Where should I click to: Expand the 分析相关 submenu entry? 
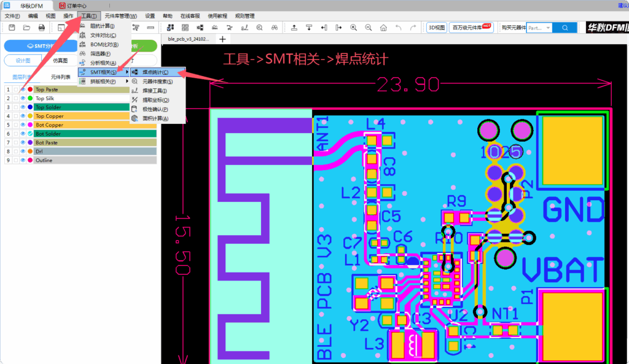103,63
